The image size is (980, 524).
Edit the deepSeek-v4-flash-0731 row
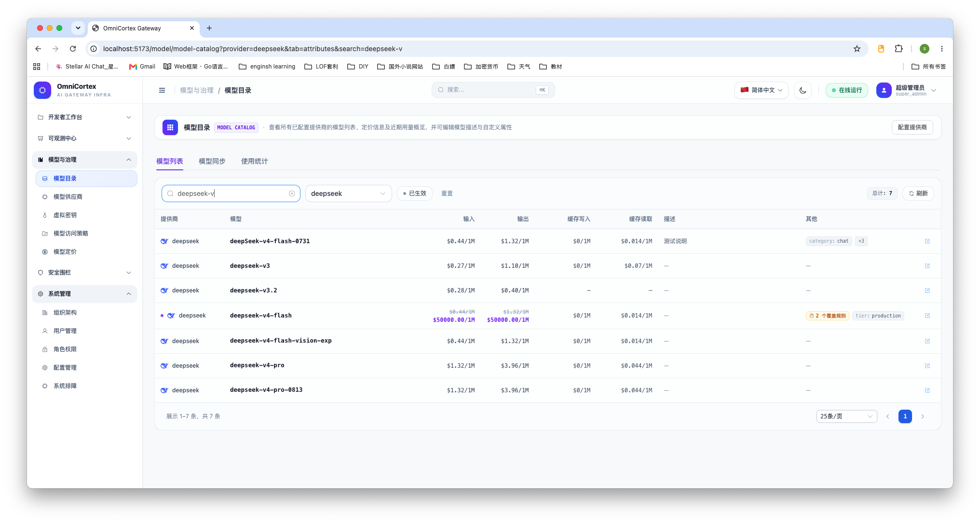[927, 241]
